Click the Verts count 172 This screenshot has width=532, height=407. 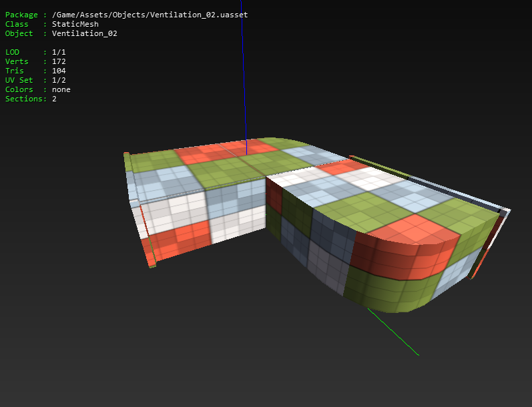coord(59,61)
